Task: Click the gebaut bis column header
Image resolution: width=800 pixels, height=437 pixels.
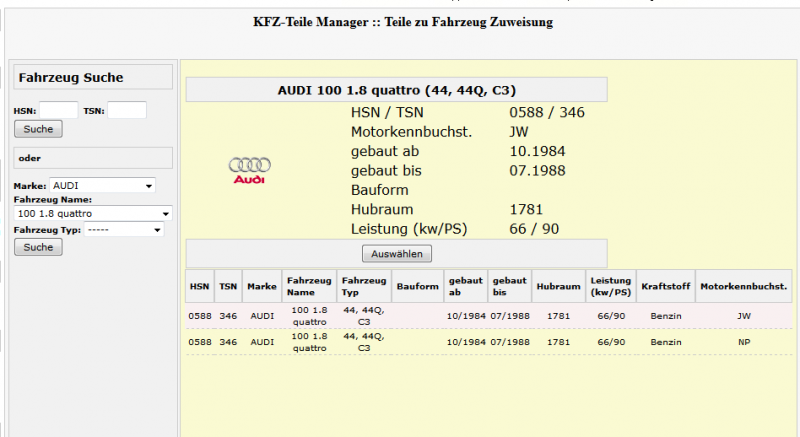Action: pos(510,286)
